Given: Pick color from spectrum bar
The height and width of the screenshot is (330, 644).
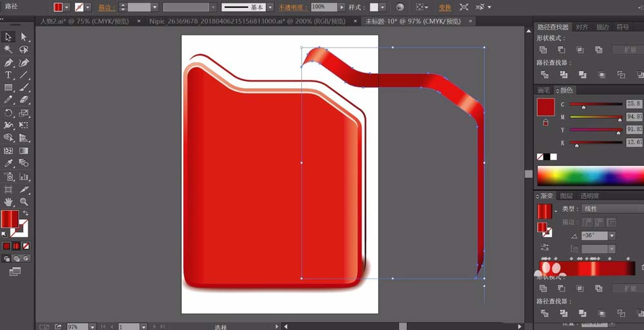Looking at the screenshot, I should tap(591, 176).
